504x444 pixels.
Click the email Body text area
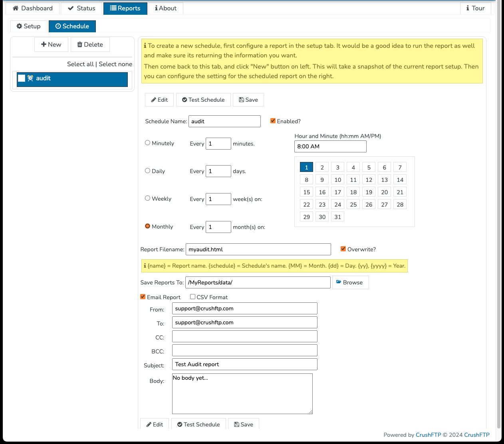(x=242, y=394)
